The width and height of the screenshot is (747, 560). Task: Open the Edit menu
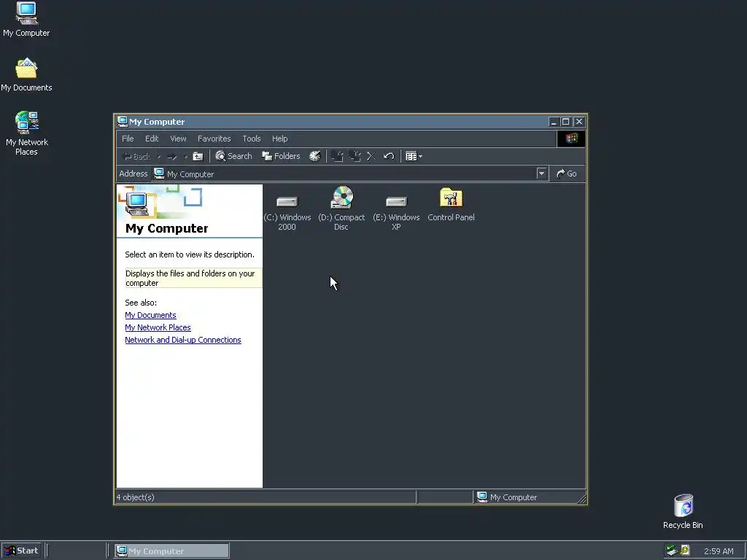tap(152, 139)
